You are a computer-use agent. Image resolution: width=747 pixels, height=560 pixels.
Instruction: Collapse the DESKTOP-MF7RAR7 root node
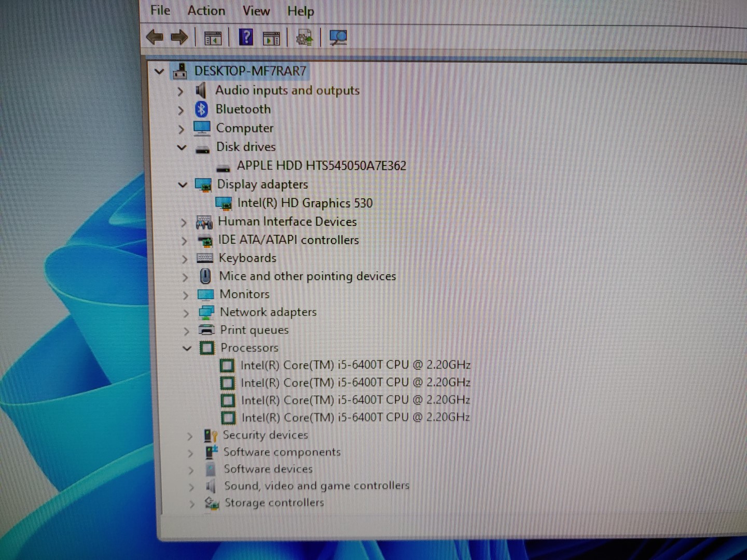click(x=159, y=72)
